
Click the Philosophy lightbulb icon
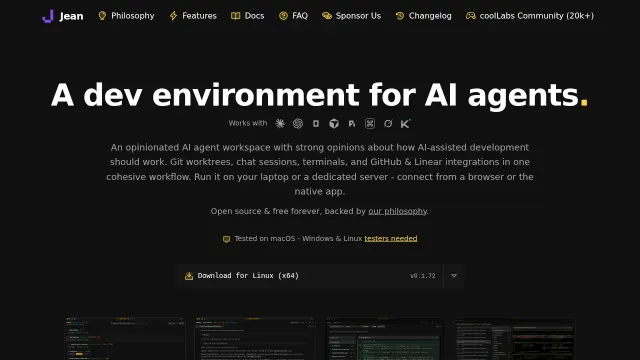102,16
